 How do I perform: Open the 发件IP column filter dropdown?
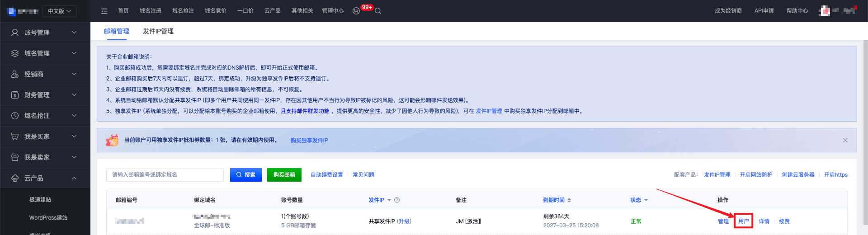click(389, 200)
